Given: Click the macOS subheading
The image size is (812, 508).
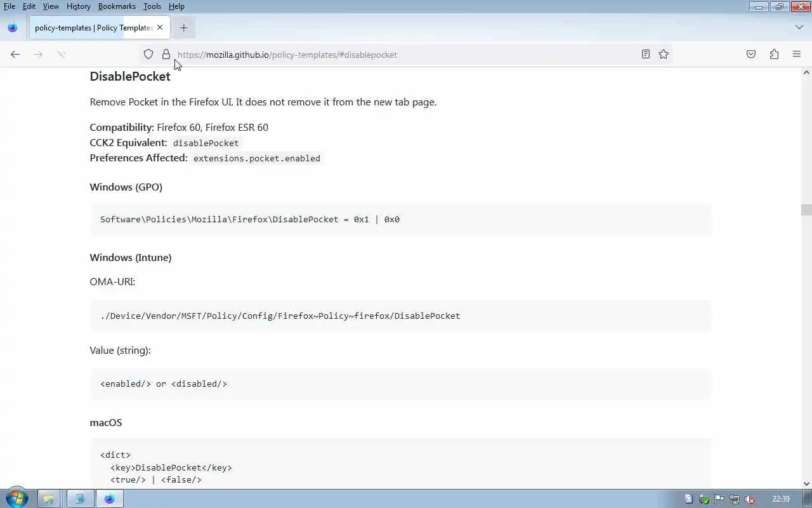Looking at the screenshot, I should [106, 423].
